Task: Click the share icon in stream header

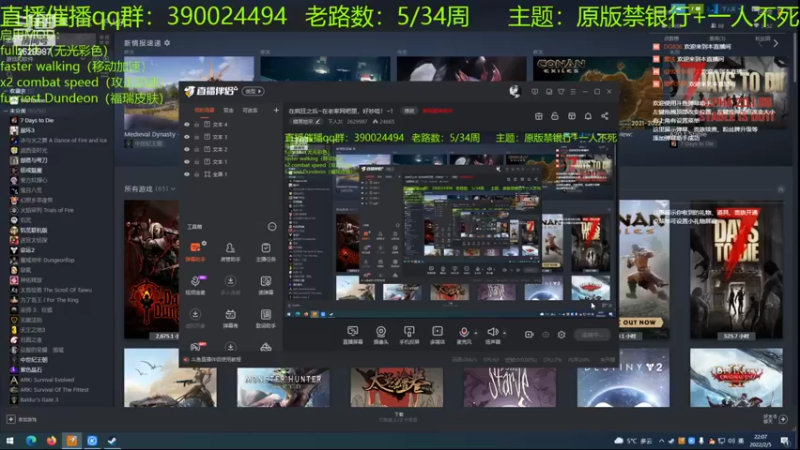Action: pyautogui.click(x=605, y=116)
